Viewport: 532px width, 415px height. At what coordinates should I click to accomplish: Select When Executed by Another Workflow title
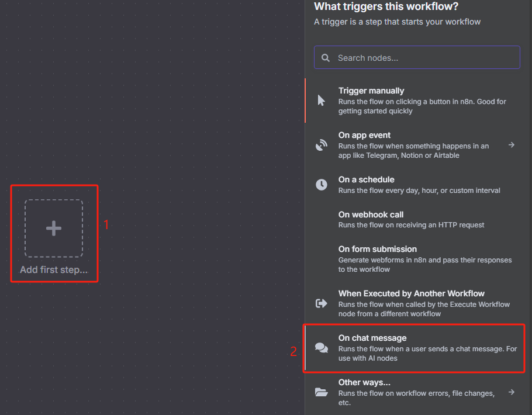pyautogui.click(x=411, y=293)
